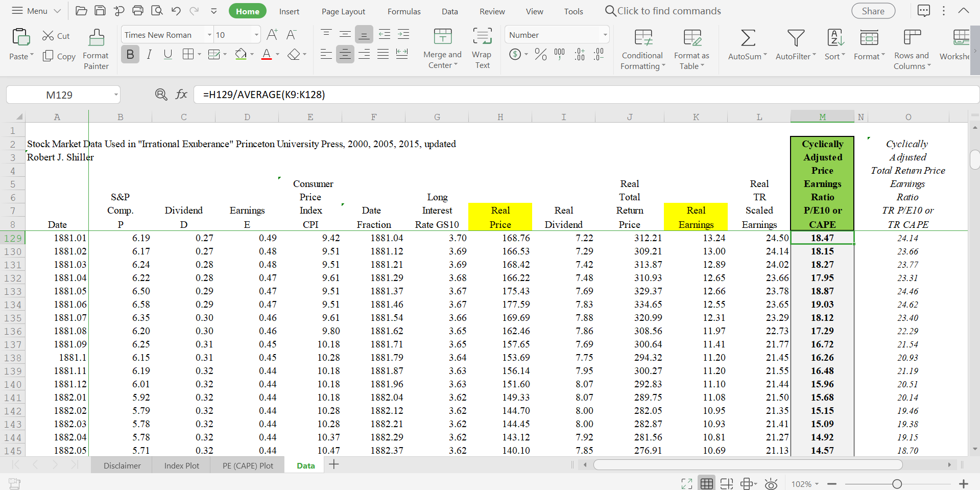
Task: Switch to Page Layout tab
Action: (x=343, y=11)
